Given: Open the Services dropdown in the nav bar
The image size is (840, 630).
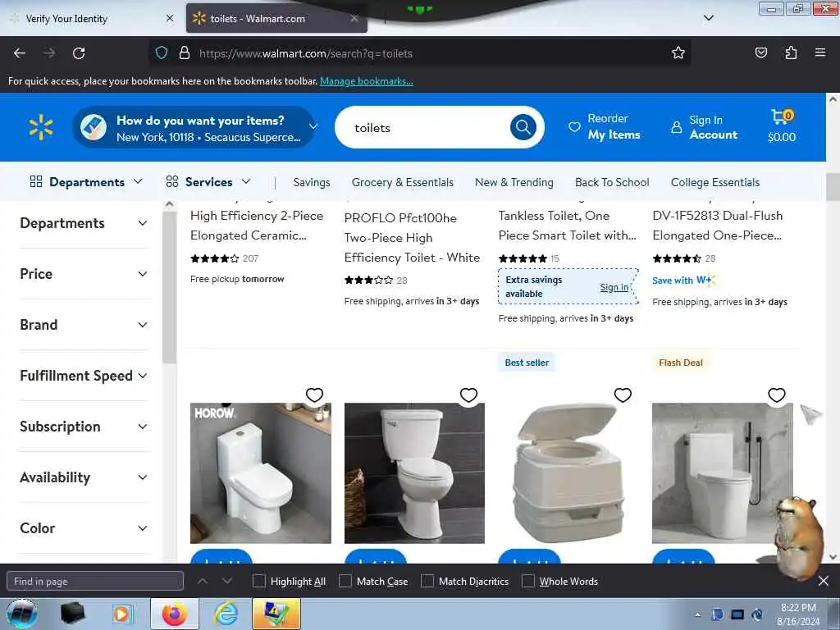Looking at the screenshot, I should tap(208, 182).
